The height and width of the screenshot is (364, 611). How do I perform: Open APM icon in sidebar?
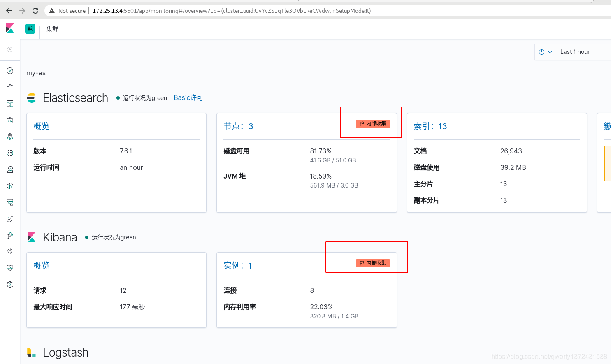[x=10, y=202]
